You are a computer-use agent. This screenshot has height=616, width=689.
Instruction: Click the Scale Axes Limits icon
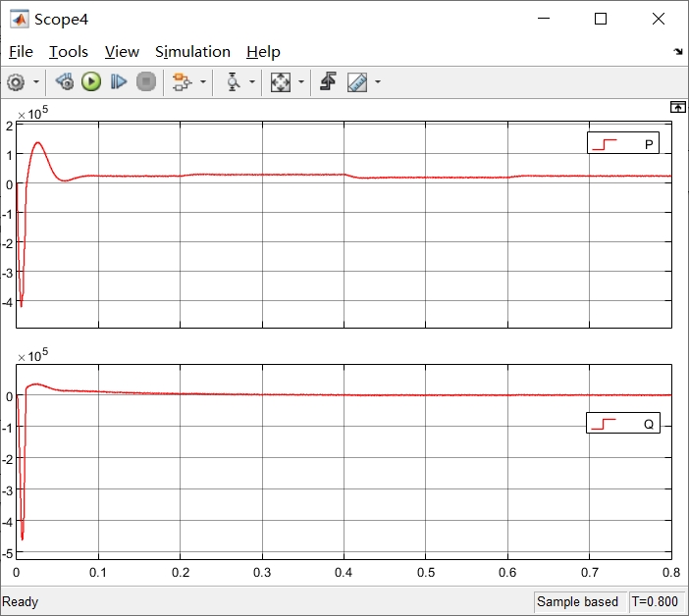tap(281, 82)
